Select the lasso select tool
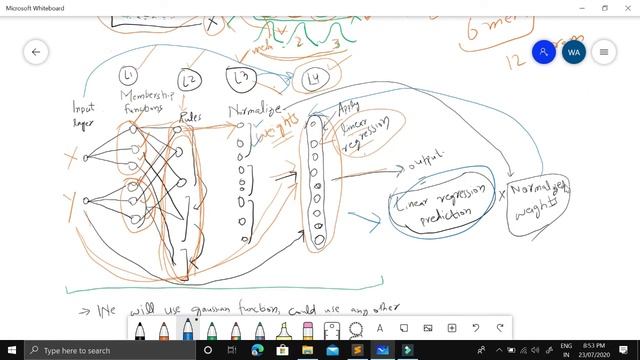 (x=356, y=330)
